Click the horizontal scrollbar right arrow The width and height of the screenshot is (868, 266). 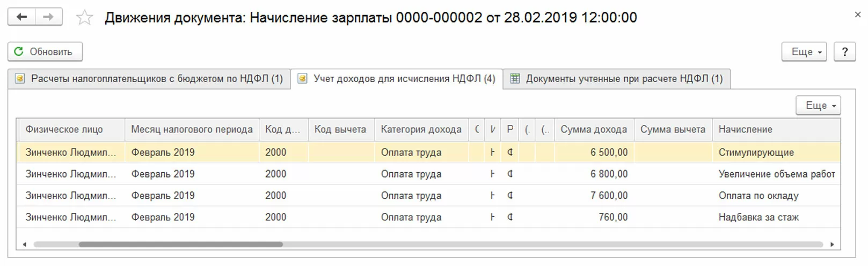832,245
